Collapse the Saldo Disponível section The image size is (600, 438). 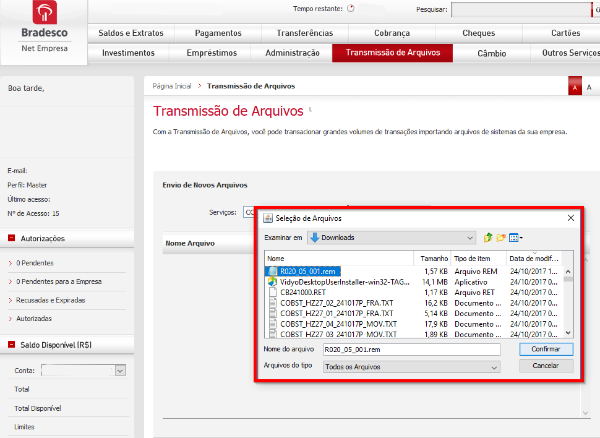pyautogui.click(x=11, y=344)
